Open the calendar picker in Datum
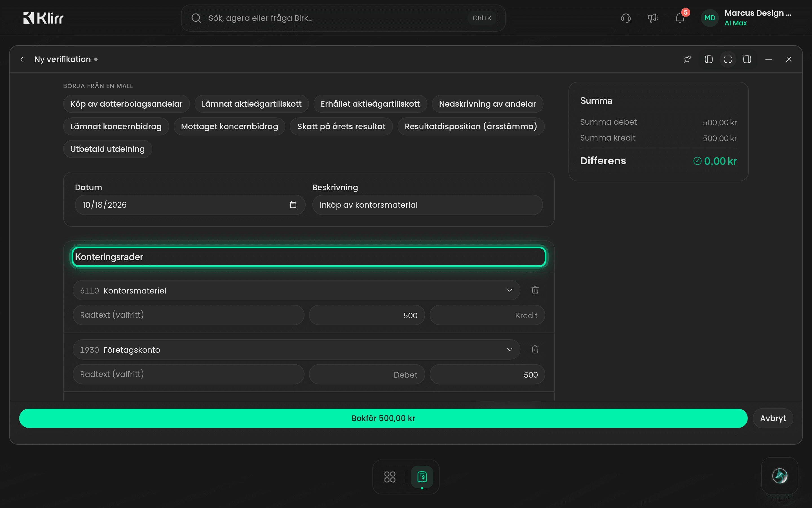The height and width of the screenshot is (508, 812). click(x=293, y=205)
